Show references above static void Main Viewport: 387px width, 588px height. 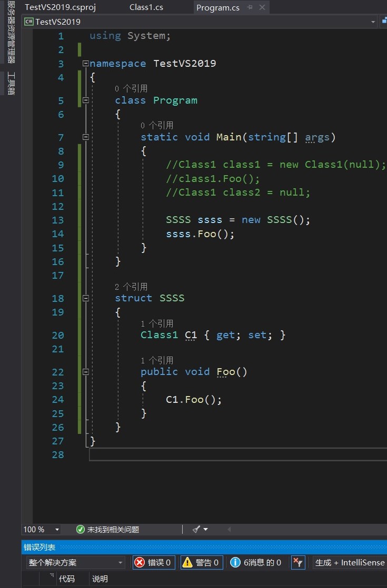coord(157,125)
